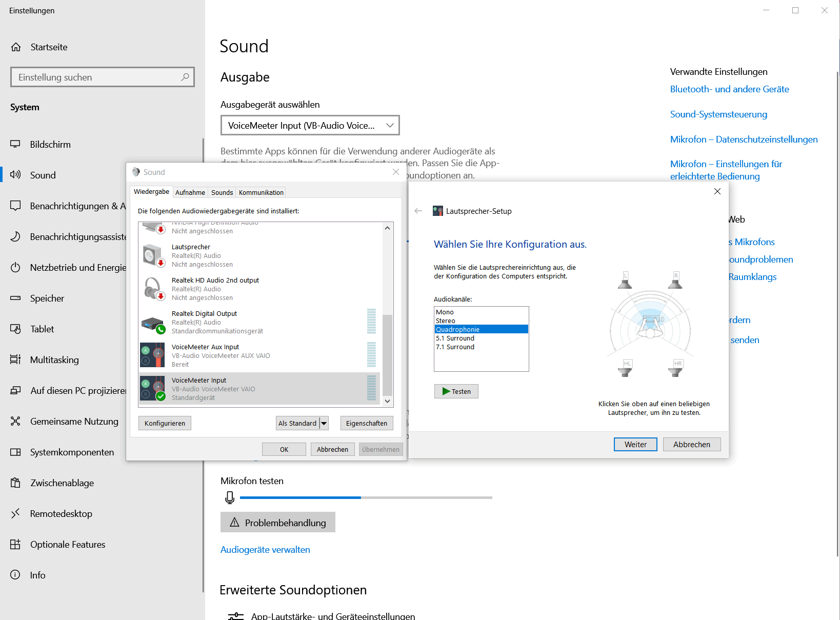Click the left front speaker L in the diagram
Viewport: 840px width, 620px height.
pyautogui.click(x=625, y=280)
